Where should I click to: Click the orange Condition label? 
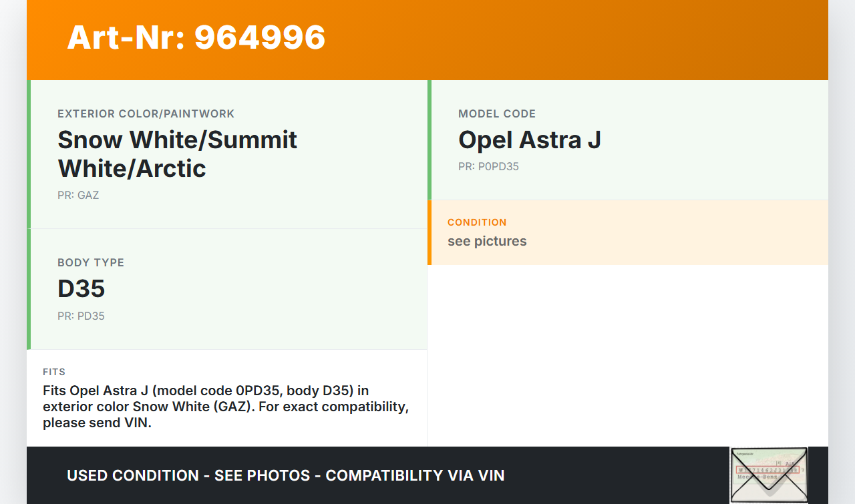477,222
